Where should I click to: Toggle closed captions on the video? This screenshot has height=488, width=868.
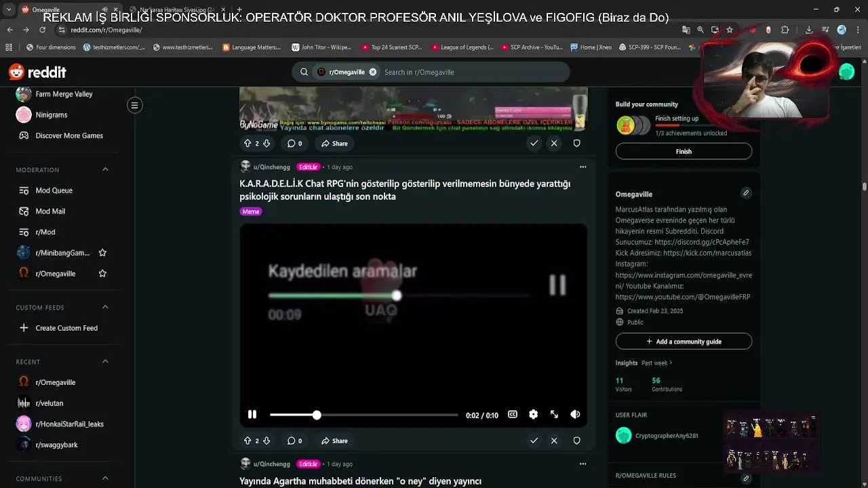click(x=513, y=414)
